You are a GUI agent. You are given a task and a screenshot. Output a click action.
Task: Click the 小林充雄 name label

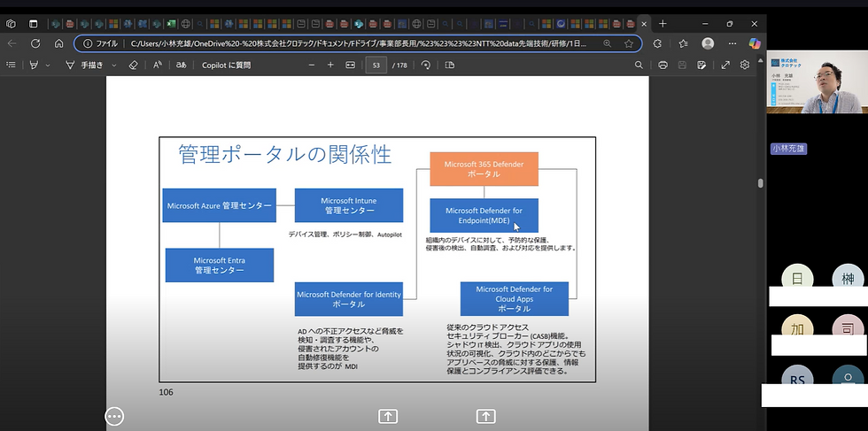(x=788, y=149)
